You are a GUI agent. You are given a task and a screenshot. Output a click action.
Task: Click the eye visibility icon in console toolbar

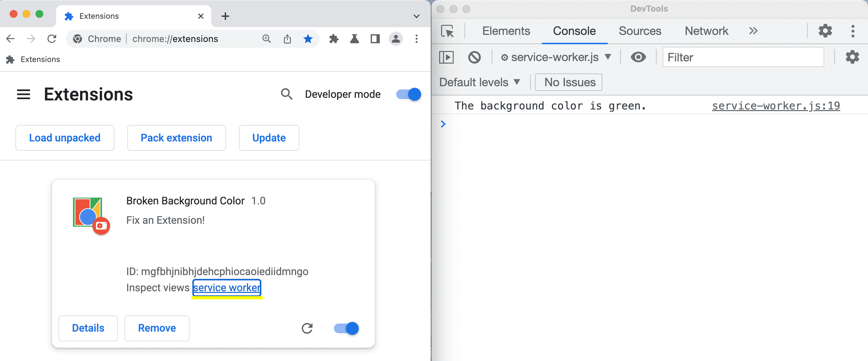click(x=638, y=57)
